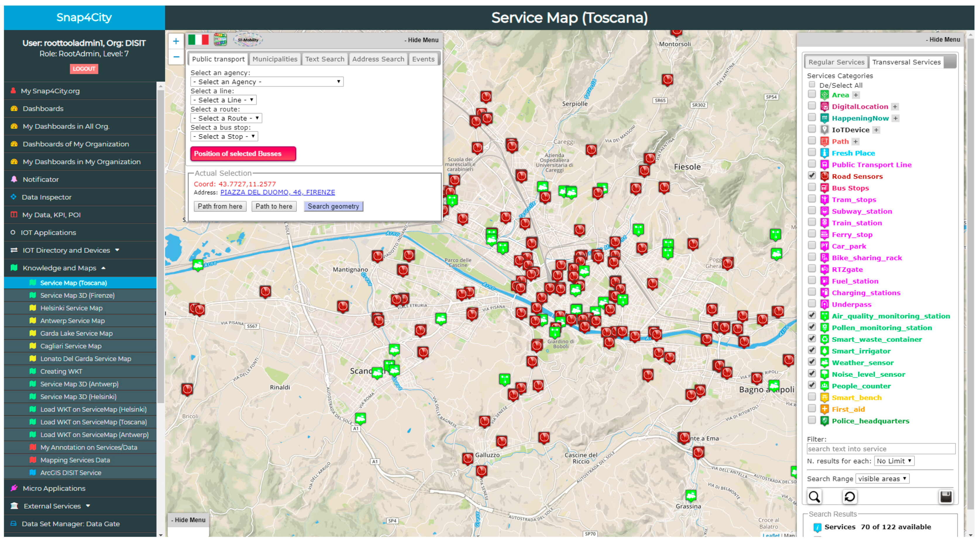Click the Sii-Mobility logo icon

[x=248, y=39]
